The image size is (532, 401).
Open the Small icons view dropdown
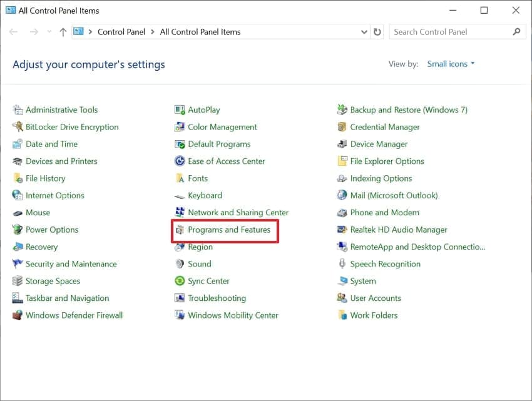coord(450,64)
